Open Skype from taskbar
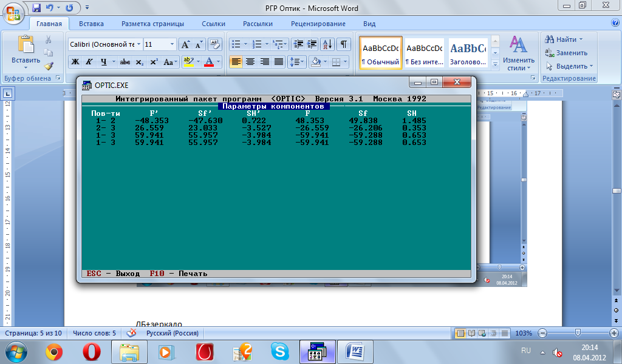This screenshot has width=622, height=364. [x=279, y=352]
